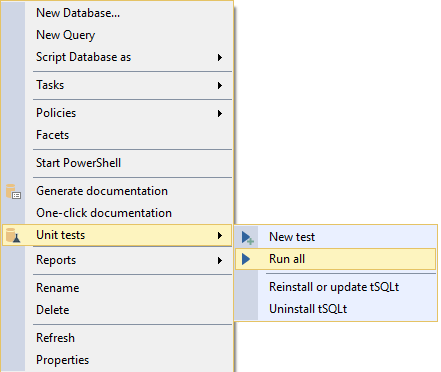Click the Run all play icon

tap(246, 259)
